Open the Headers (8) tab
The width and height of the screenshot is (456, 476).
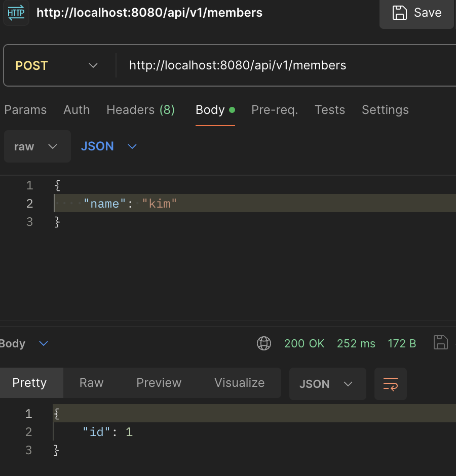coord(141,110)
